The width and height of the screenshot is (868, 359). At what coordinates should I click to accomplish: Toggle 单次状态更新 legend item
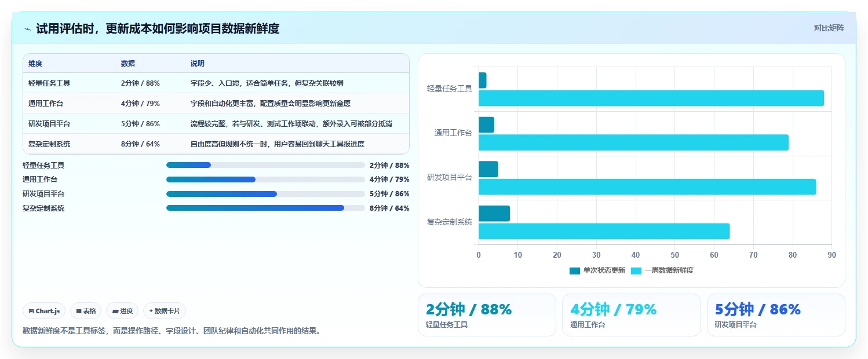[x=597, y=270]
